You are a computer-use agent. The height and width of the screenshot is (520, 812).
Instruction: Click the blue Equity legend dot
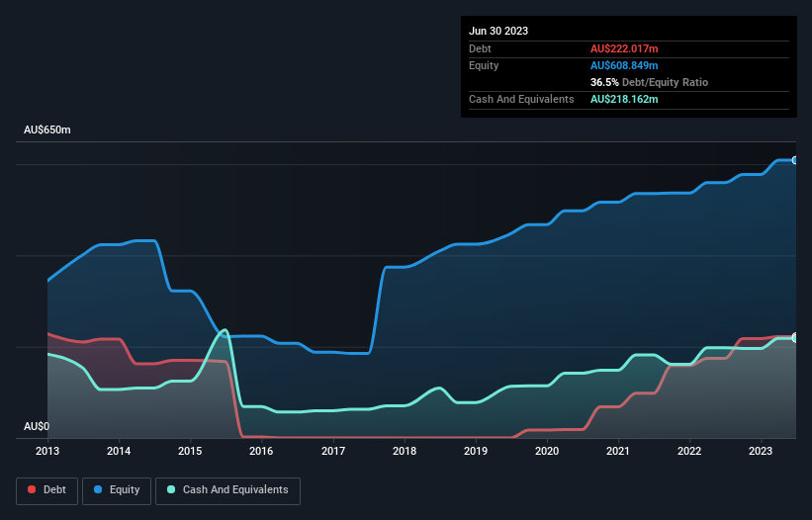[98, 489]
